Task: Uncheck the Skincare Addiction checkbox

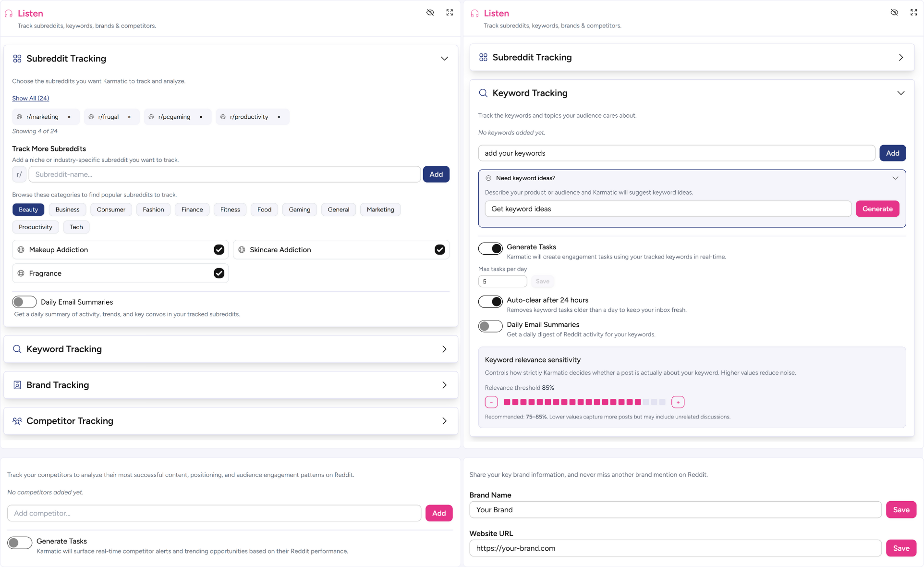Action: (x=439, y=249)
